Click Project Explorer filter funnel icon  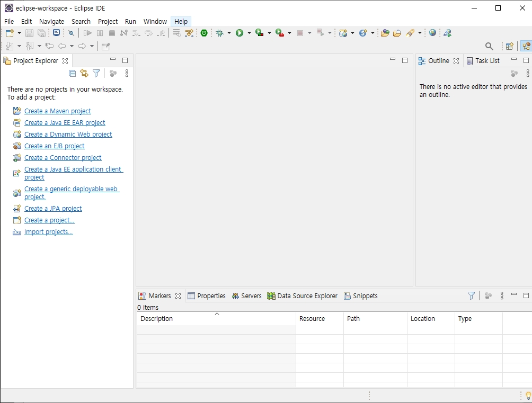[96, 73]
